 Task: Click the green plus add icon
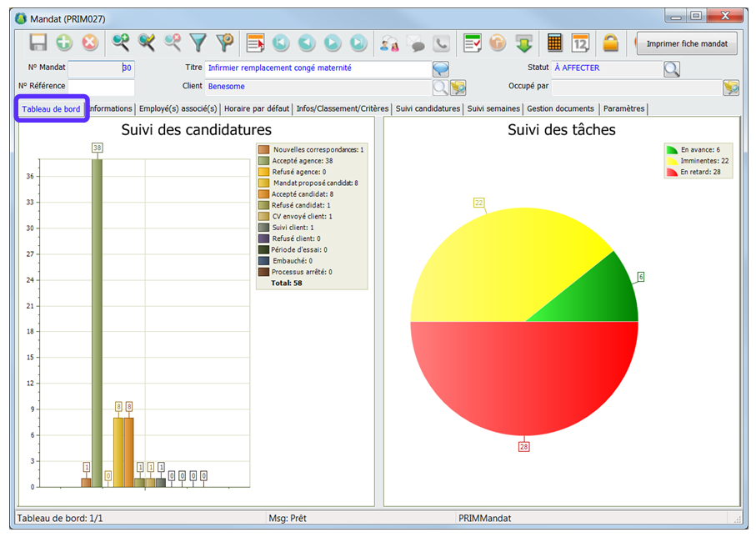pos(64,43)
